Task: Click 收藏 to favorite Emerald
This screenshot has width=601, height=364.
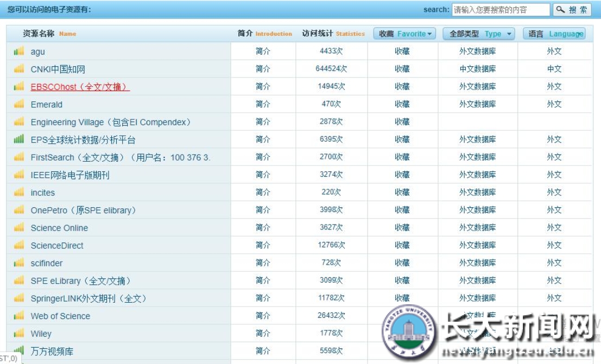Action: pos(402,104)
